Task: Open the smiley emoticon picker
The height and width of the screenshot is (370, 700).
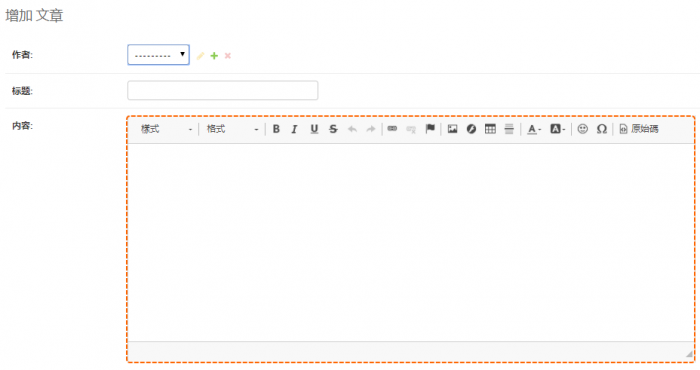Action: click(583, 129)
